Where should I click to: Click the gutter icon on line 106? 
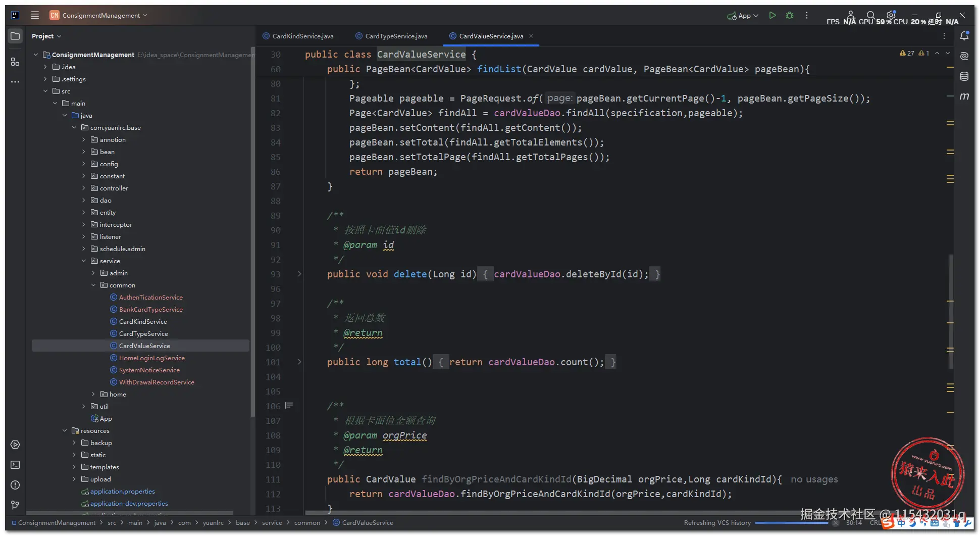(x=289, y=406)
